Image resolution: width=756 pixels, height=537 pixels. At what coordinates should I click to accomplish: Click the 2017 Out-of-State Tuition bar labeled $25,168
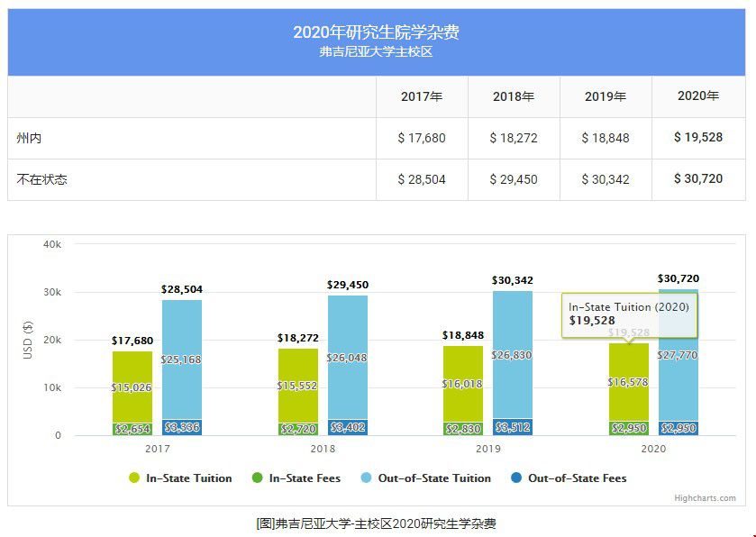182,360
